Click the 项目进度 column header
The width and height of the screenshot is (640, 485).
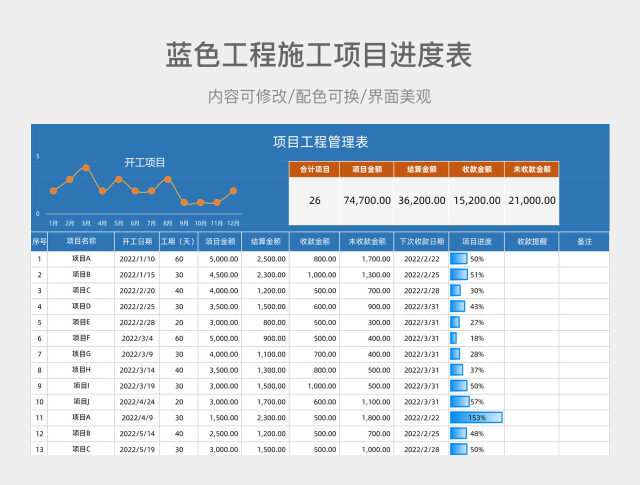[x=476, y=242]
